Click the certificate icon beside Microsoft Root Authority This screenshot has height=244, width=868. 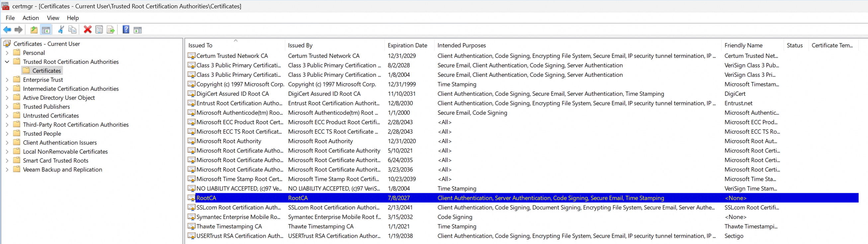pos(191,141)
